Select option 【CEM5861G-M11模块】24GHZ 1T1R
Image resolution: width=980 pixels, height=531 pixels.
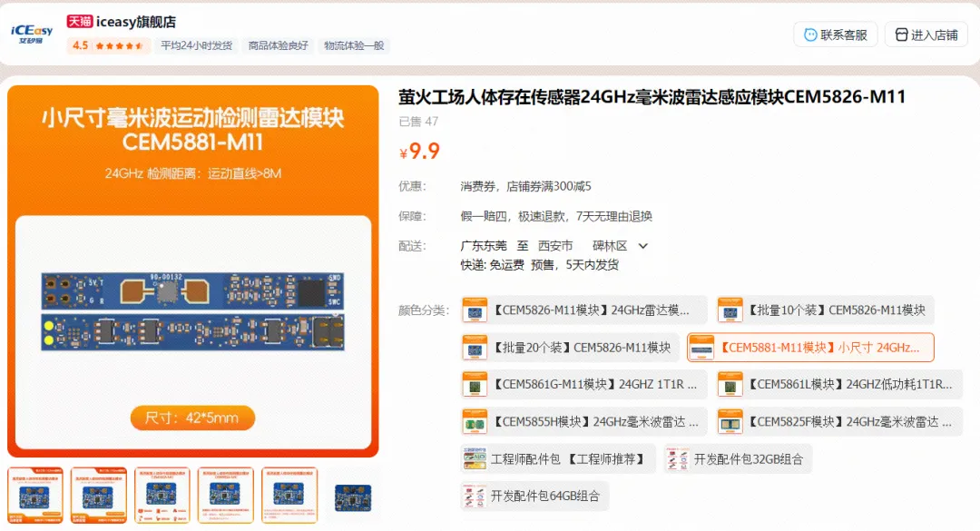[x=583, y=385]
